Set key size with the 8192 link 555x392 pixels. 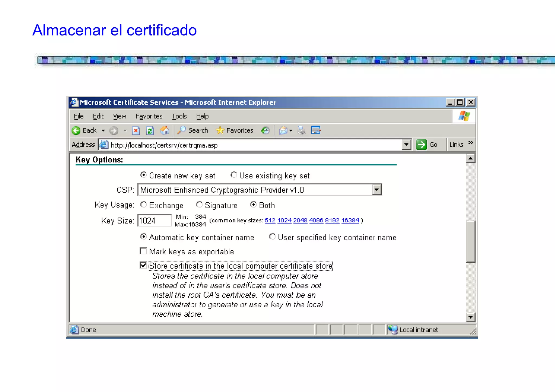coord(332,220)
